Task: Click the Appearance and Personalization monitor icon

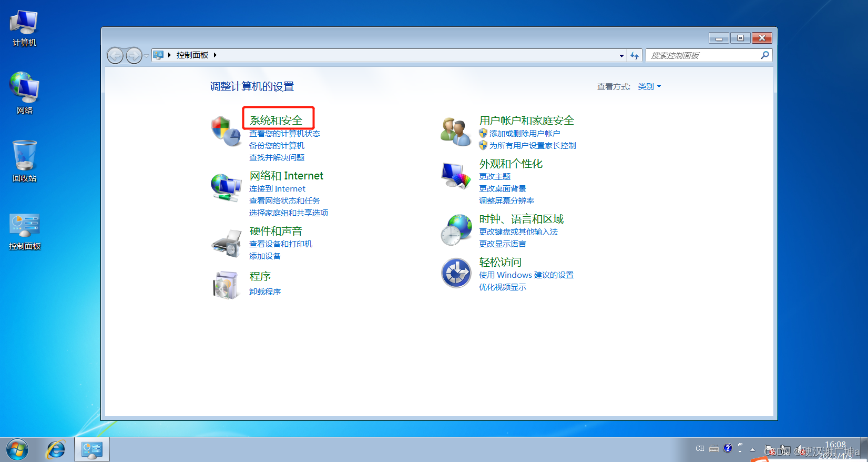Action: [456, 175]
